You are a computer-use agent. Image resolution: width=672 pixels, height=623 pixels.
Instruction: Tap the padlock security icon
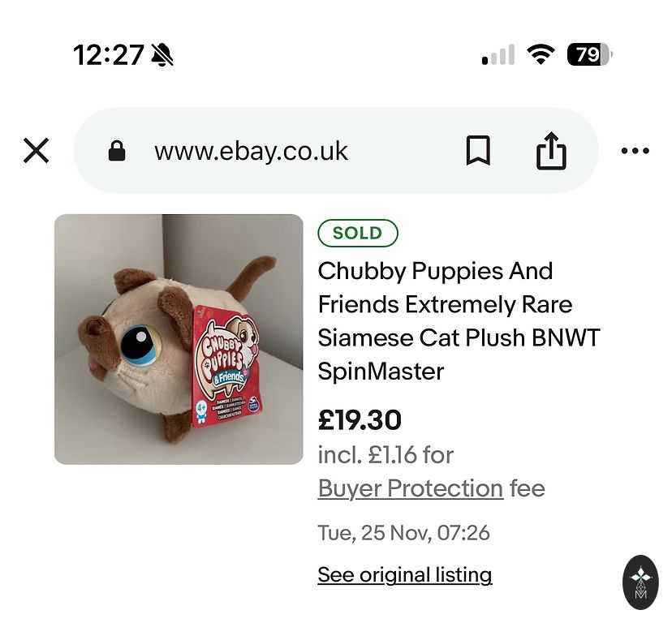coord(117,151)
